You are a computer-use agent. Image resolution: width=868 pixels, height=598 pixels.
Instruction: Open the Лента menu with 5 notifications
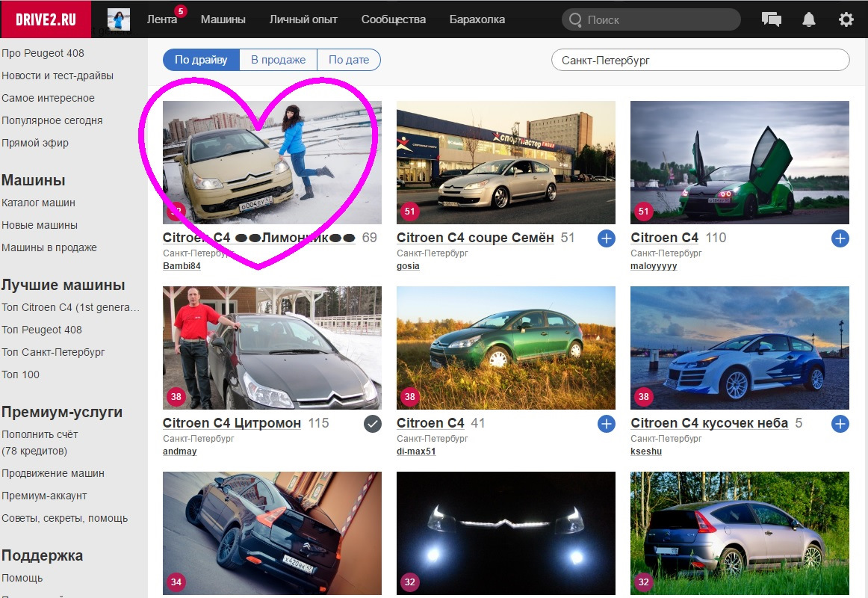tap(162, 19)
